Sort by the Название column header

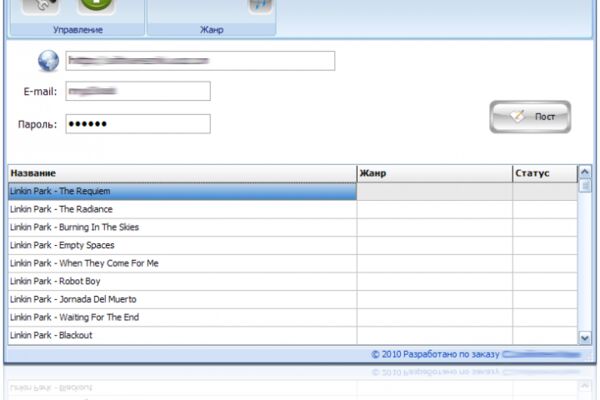click(182, 173)
